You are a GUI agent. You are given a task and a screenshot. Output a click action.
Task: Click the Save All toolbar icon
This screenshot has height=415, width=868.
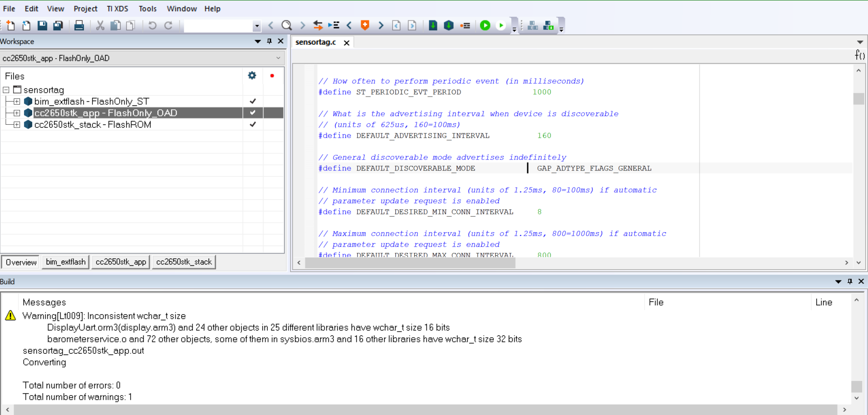58,26
